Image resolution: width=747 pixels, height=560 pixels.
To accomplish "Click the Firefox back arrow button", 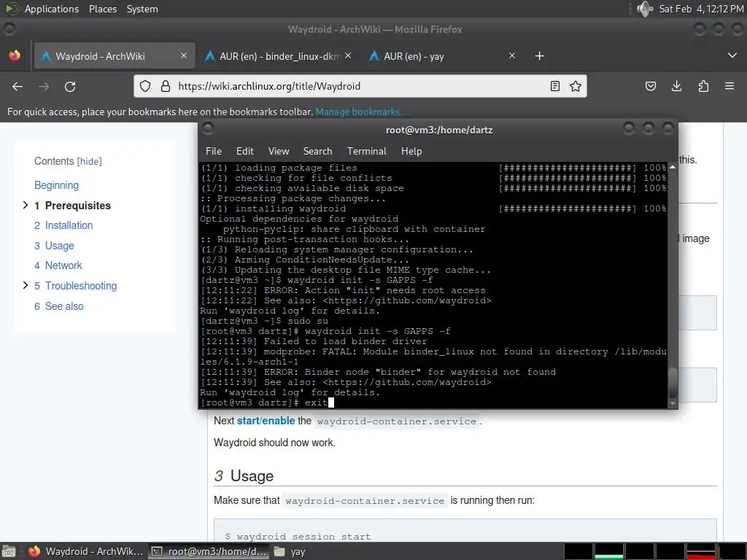I will click(x=18, y=86).
